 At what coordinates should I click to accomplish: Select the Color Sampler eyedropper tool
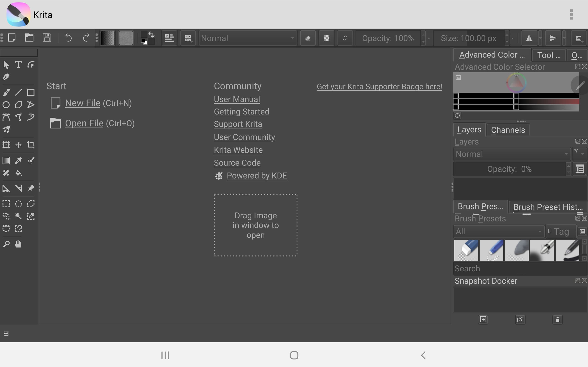(x=18, y=160)
